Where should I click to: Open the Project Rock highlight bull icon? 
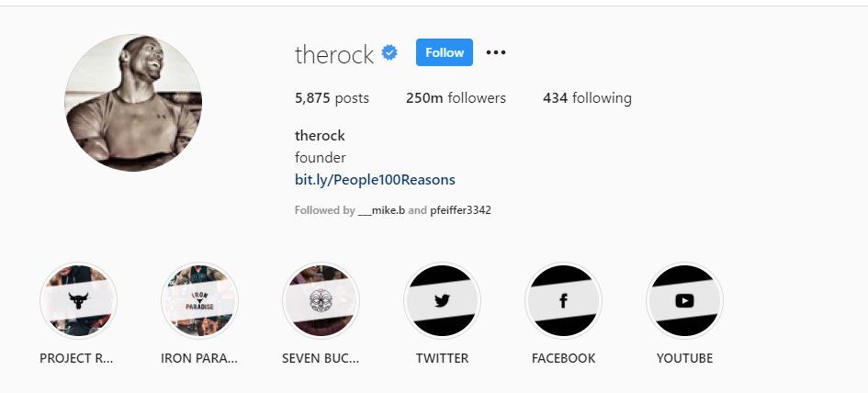click(x=78, y=300)
